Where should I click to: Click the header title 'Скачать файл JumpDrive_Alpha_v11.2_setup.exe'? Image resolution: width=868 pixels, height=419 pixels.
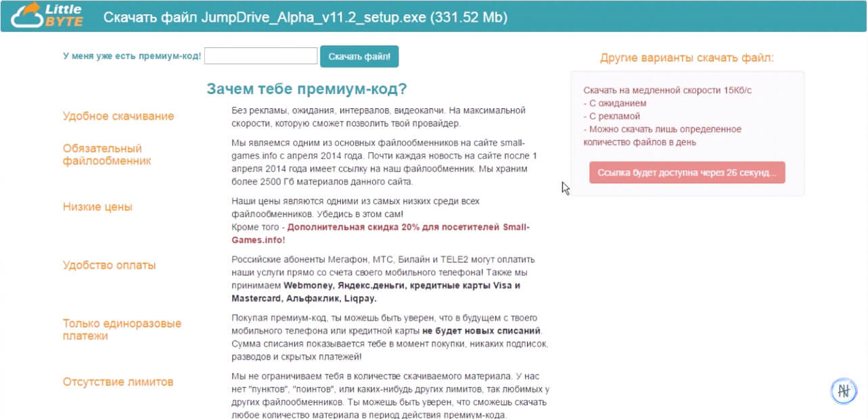(x=265, y=17)
